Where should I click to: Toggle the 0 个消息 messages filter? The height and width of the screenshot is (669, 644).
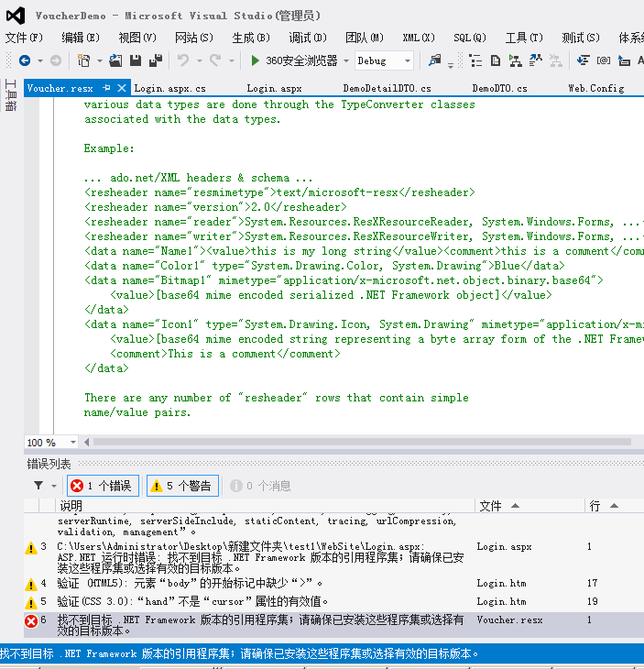260,486
